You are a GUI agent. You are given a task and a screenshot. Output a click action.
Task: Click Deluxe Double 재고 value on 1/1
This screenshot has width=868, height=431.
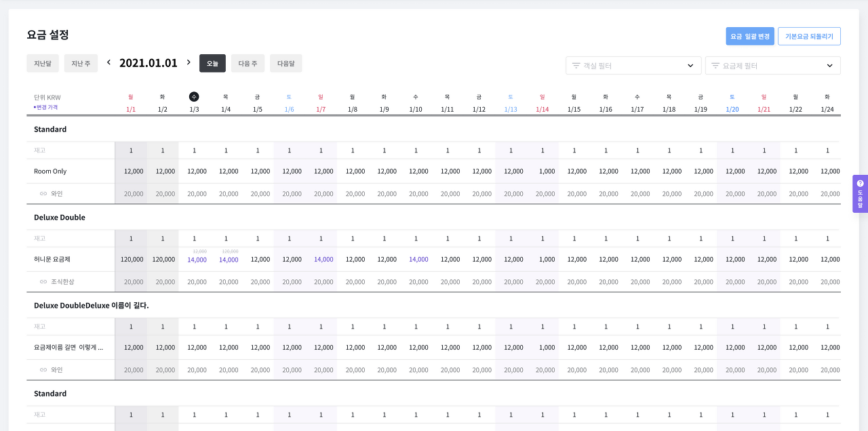point(131,239)
